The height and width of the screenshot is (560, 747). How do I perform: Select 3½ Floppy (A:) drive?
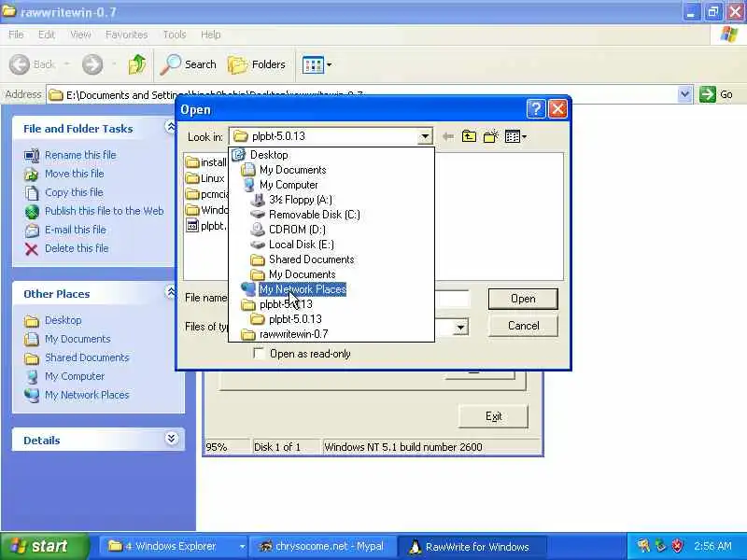click(x=300, y=200)
